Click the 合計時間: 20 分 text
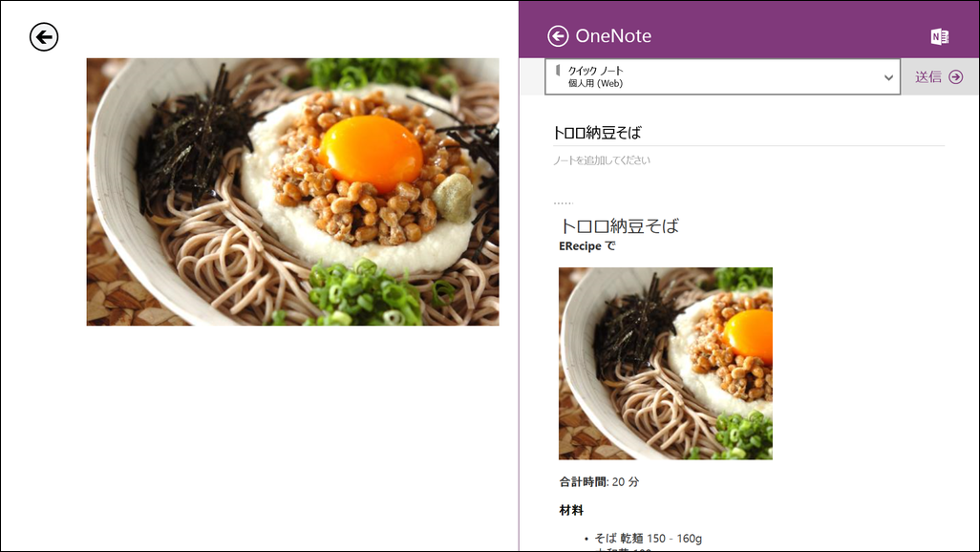This screenshot has width=980, height=552. [598, 482]
